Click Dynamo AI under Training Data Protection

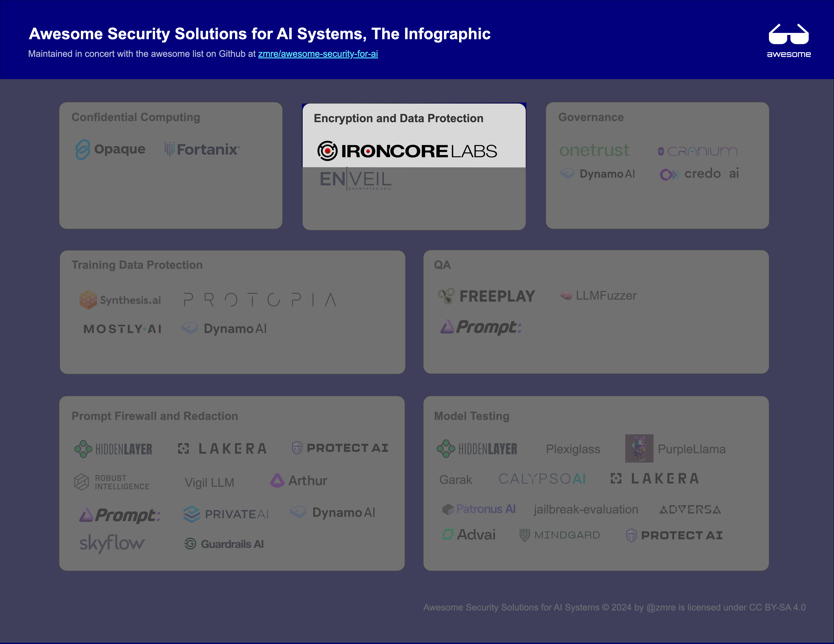[224, 328]
